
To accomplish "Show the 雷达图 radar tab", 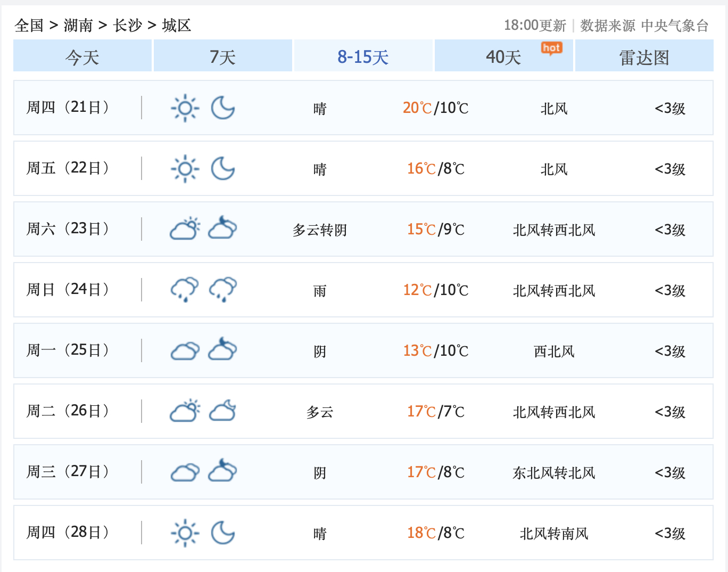I will click(x=644, y=56).
